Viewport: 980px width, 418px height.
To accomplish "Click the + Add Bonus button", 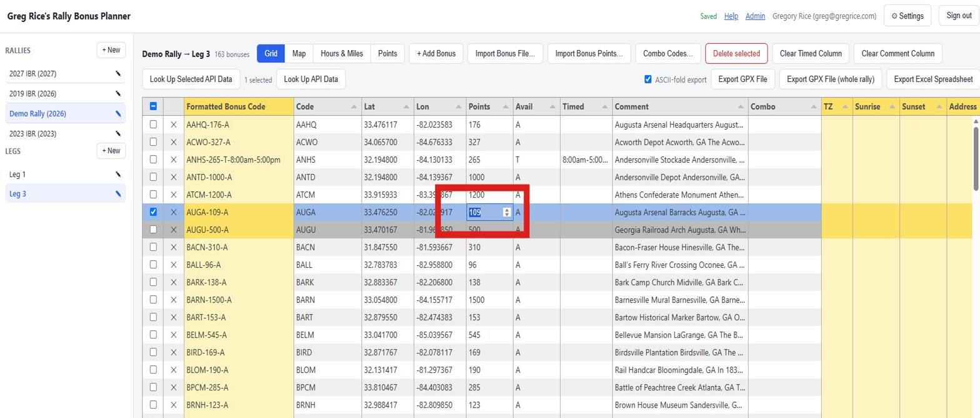I will point(436,54).
